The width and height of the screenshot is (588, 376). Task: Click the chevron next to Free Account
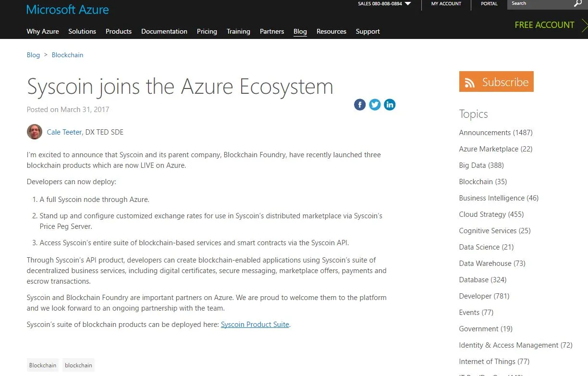tap(584, 25)
